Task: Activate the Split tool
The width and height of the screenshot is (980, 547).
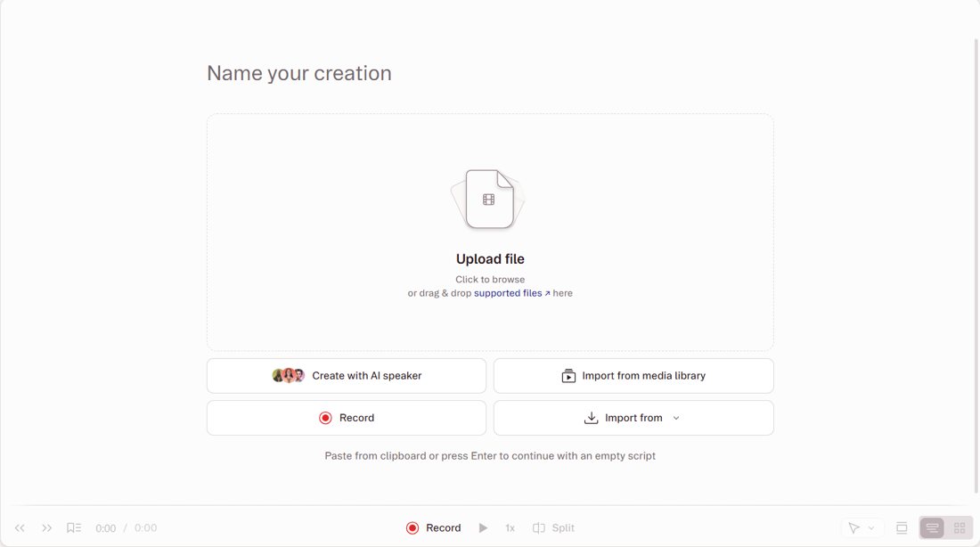Action: (553, 528)
